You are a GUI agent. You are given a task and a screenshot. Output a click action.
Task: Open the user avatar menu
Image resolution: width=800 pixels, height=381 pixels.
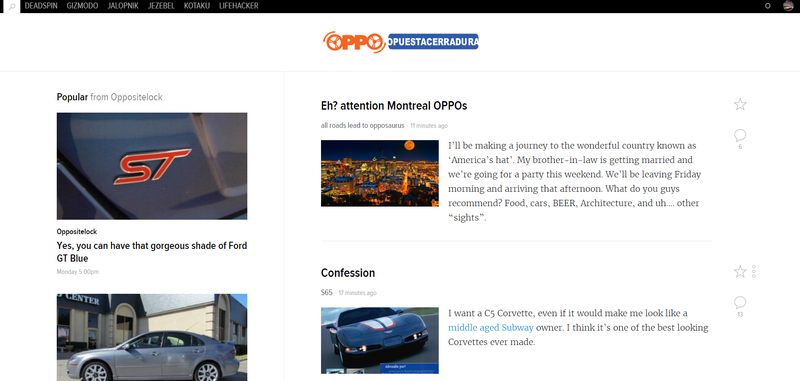[788, 6]
